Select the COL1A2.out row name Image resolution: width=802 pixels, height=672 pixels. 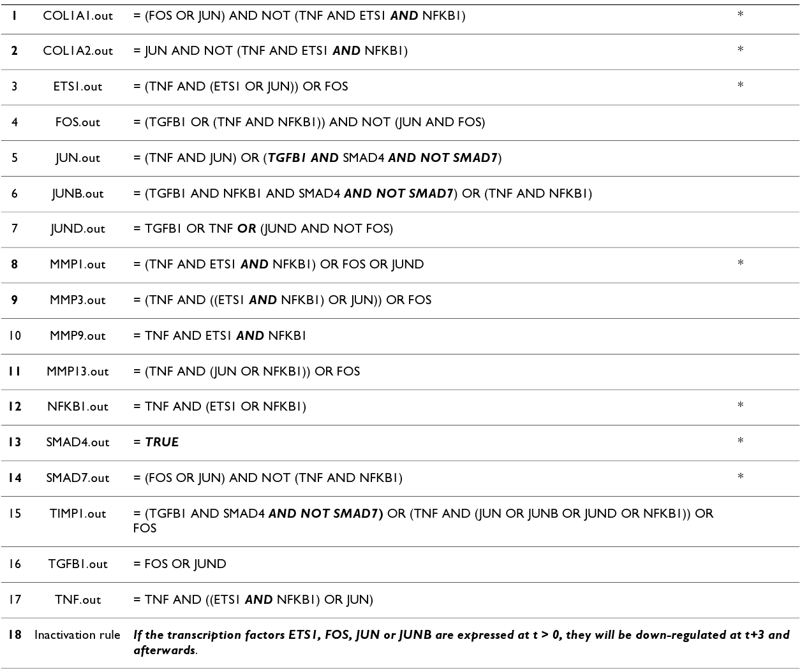pos(78,51)
